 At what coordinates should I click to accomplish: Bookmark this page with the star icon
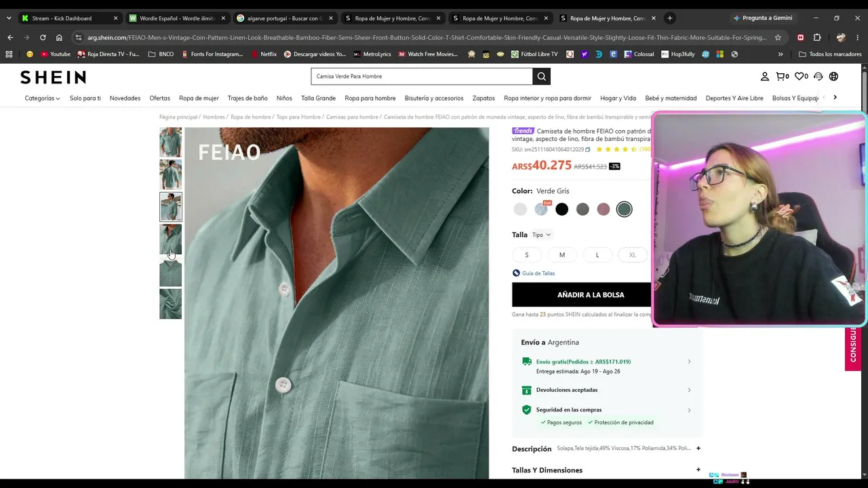778,37
